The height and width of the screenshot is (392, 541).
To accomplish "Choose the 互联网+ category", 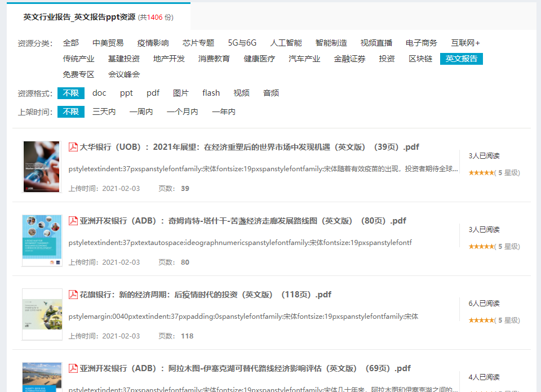I will coord(465,43).
